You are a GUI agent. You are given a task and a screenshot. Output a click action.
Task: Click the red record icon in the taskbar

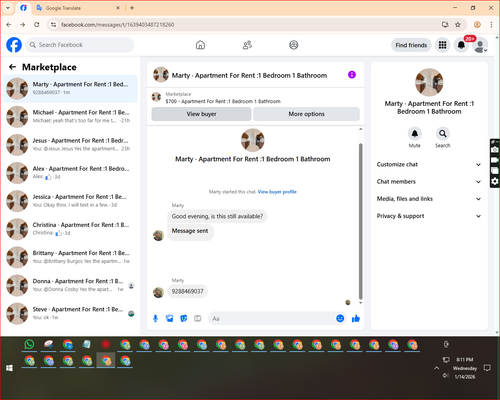coord(106,344)
